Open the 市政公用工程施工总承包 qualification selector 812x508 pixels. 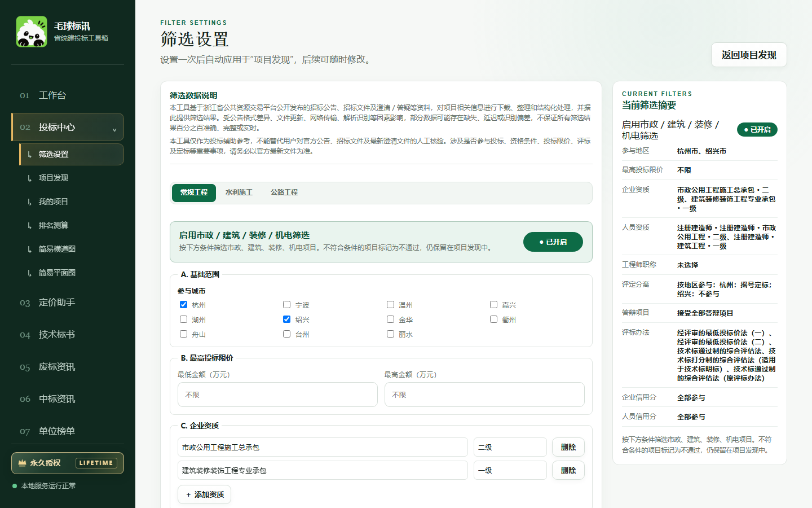(x=323, y=447)
